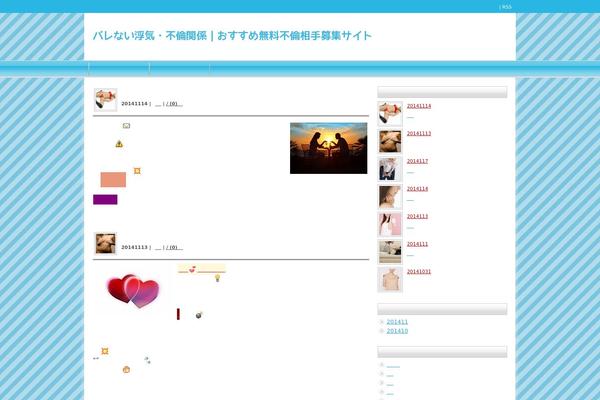Image resolution: width=600 pixels, height=400 pixels.
Task: Open the sidebar thumbnail beside 2014114
Action: click(390, 197)
